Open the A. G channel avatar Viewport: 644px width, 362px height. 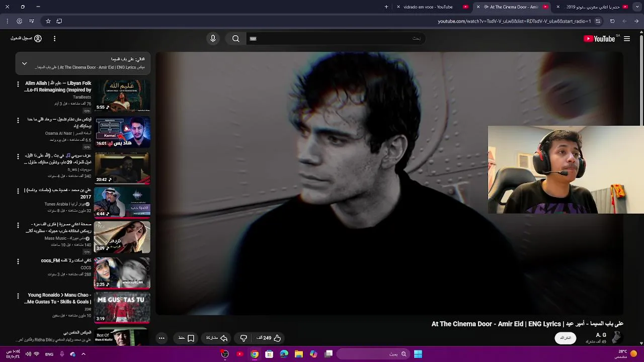point(616,337)
